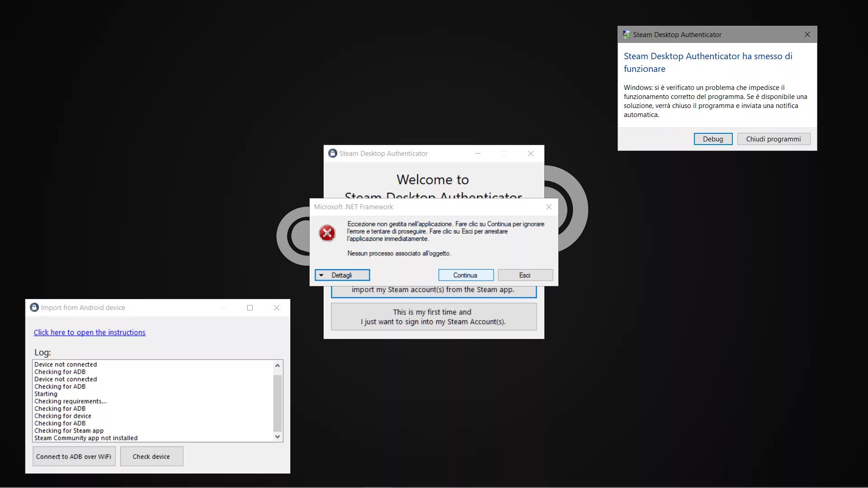
Task: Close the Welcome Steam Desktop Authenticator window
Action: (x=531, y=154)
